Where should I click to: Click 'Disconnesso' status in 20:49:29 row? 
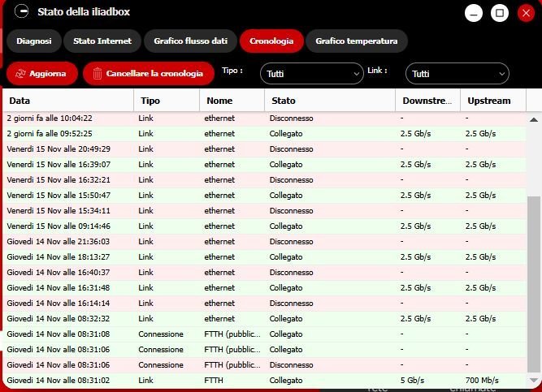tap(291, 149)
